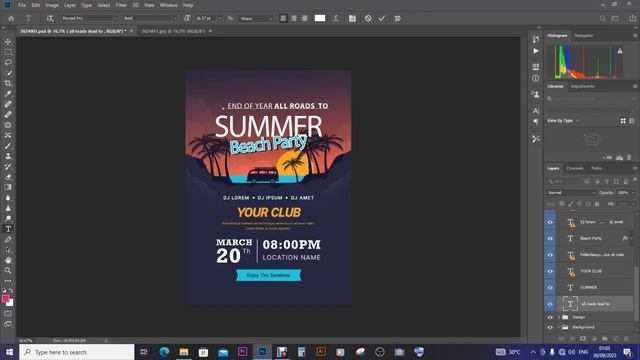
Task: Select the Zoom tool
Action: (x=8, y=270)
